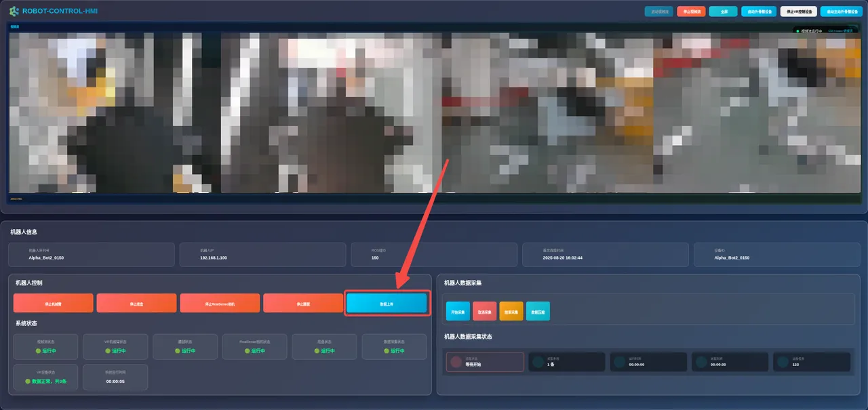Viewport: 868px width, 410px height.
Task: Click the 机器人IP 192.168.1.100 field
Action: 263,254
